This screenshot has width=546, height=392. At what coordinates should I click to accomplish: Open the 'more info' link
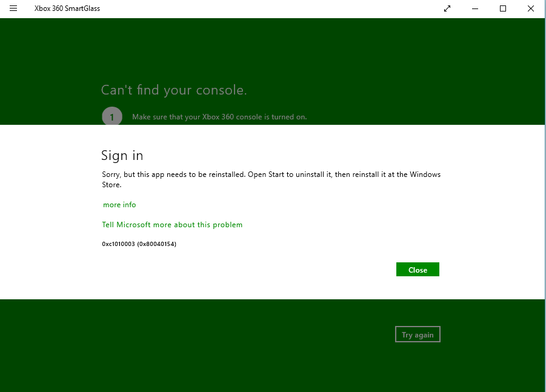119,205
